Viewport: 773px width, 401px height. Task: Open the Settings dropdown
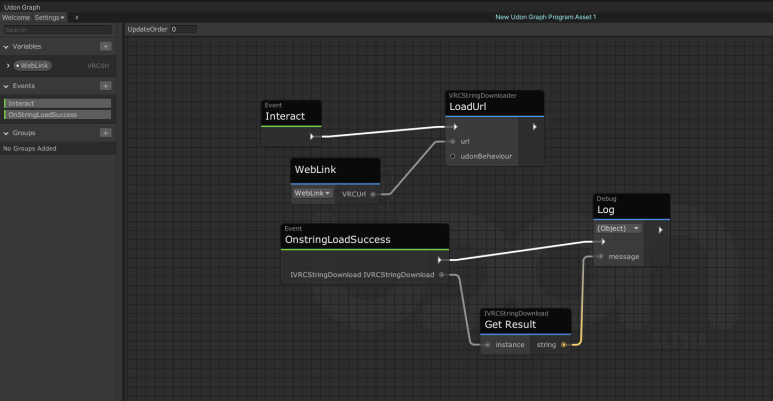[x=49, y=17]
